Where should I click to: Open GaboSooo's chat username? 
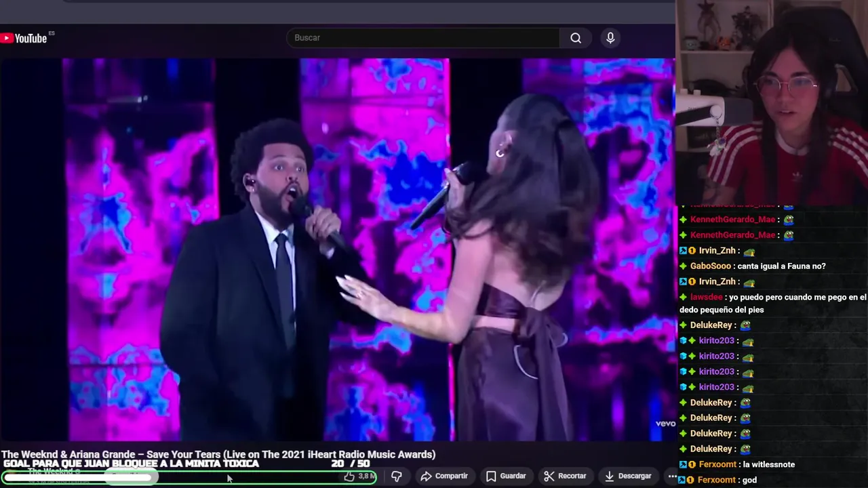(x=710, y=266)
